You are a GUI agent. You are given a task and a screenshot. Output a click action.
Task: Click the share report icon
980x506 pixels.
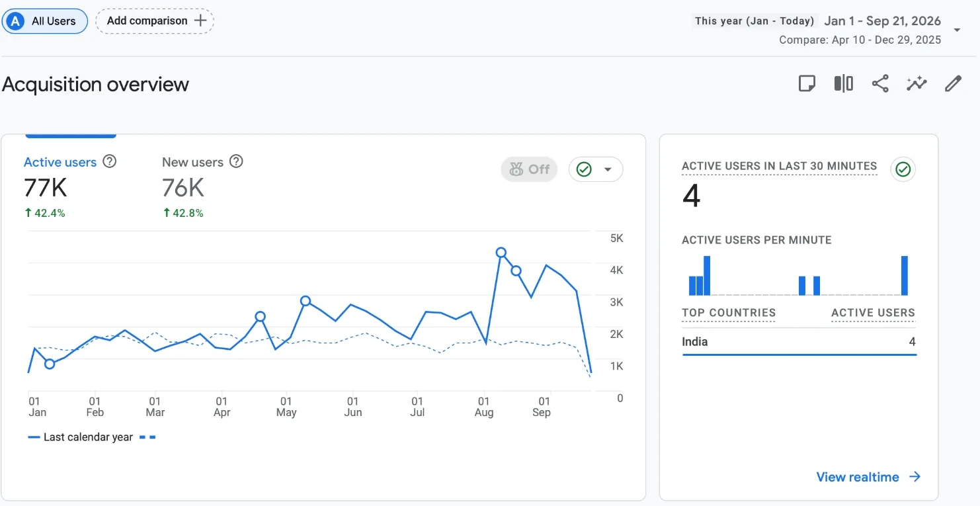pyautogui.click(x=879, y=83)
